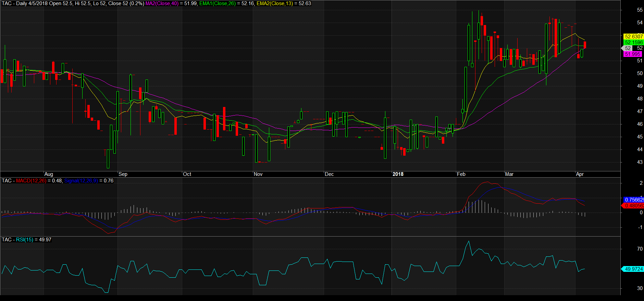
Task: Click the EMA2(Close,13) legend label
Action: coord(274,3)
